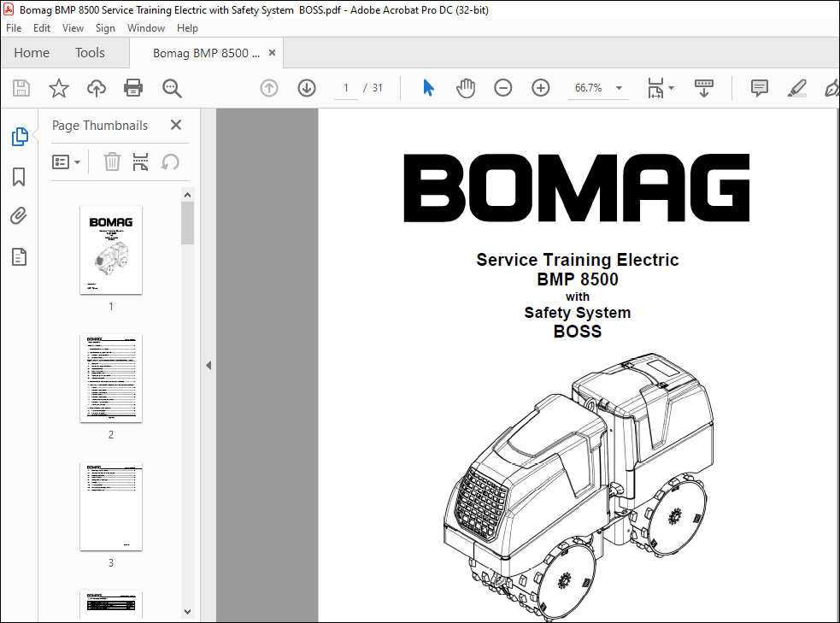Choose the Selection arrow tool
This screenshot has width=840, height=623.
pos(428,88)
